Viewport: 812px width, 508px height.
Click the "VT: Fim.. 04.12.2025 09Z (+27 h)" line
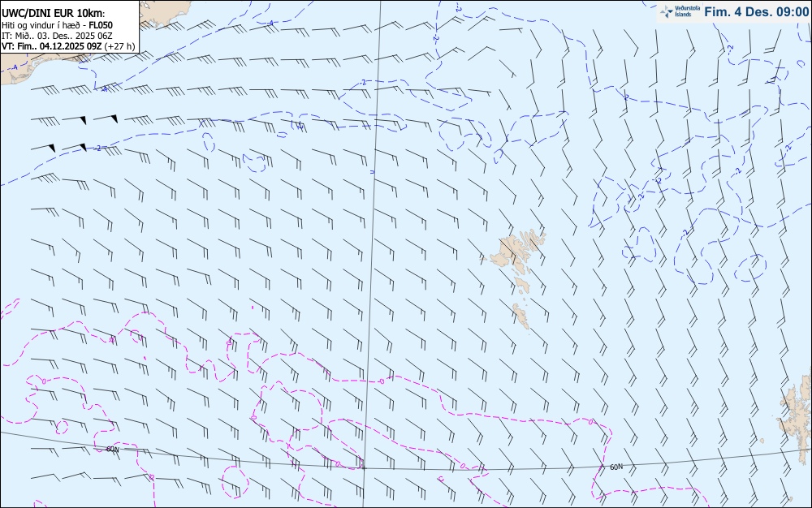pyautogui.click(x=68, y=46)
